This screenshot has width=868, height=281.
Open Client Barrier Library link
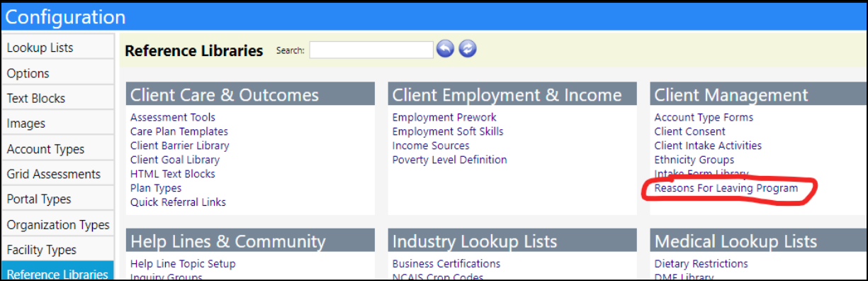click(x=180, y=145)
